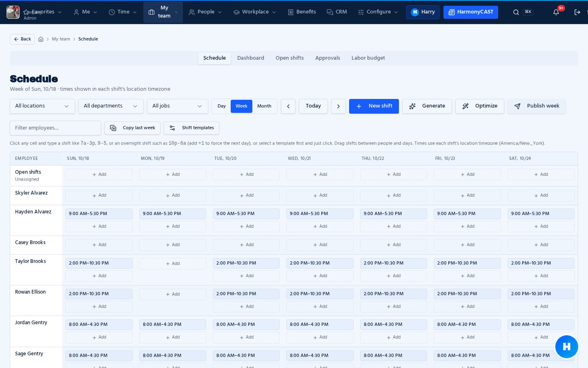This screenshot has height=368, width=588.
Task: Open the All jobs dropdown
Action: point(178,106)
